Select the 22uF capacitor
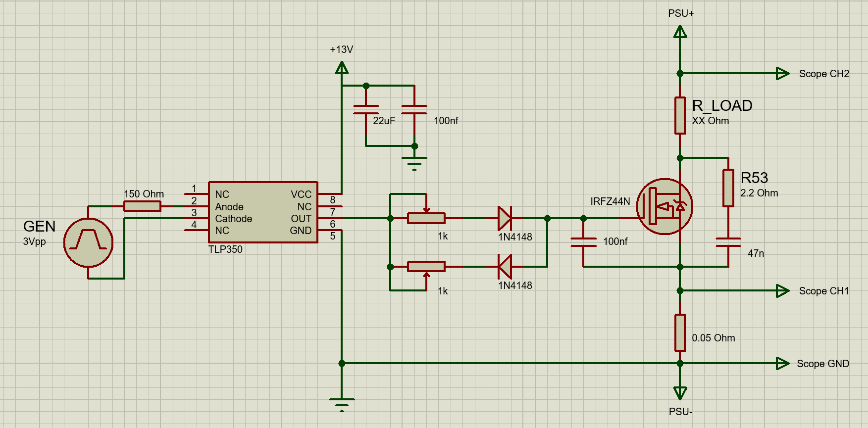 point(366,110)
